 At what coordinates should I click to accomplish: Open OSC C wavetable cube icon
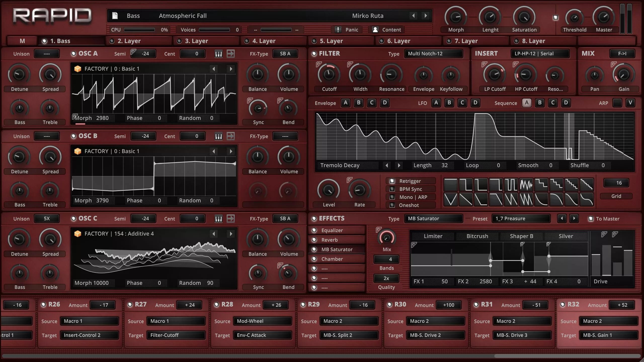click(78, 234)
